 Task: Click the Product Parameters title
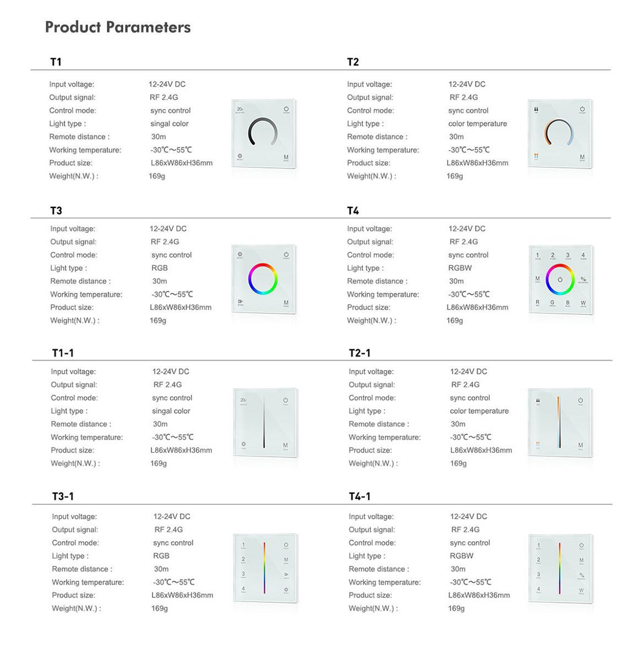click(118, 27)
